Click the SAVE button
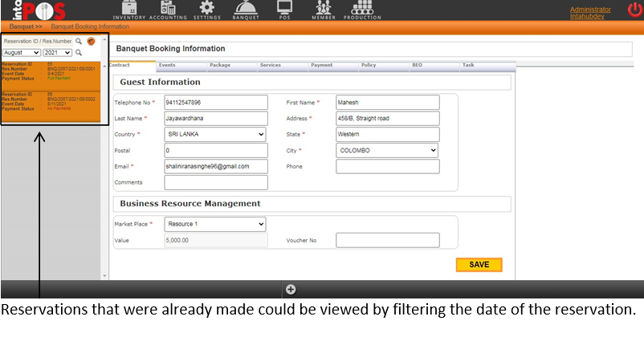This screenshot has height=341, width=644. click(479, 265)
